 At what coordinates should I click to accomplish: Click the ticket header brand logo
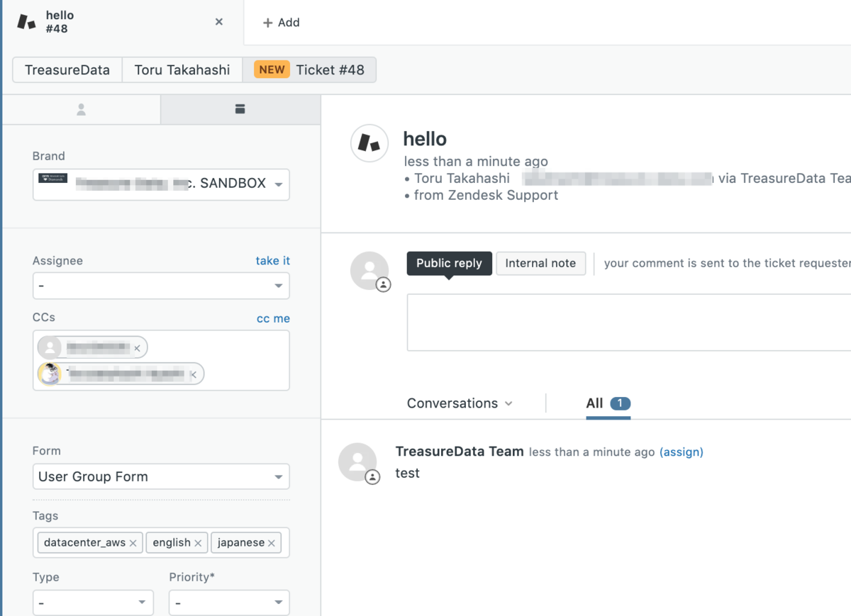pyautogui.click(x=369, y=143)
